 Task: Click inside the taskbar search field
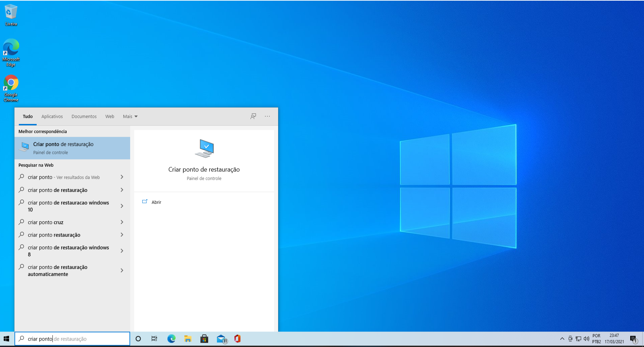[72, 339]
